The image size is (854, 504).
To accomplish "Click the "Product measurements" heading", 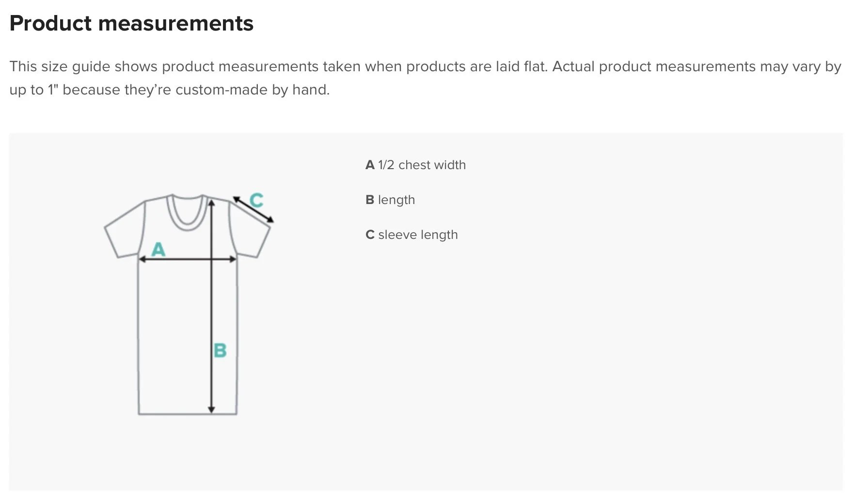I will pyautogui.click(x=131, y=23).
